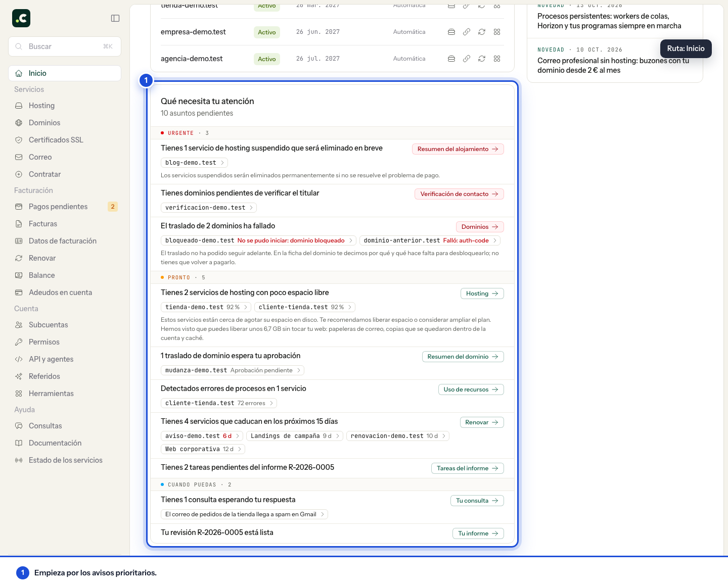Open Facturas in the sidebar
The image size is (728, 588).
pos(65,224)
